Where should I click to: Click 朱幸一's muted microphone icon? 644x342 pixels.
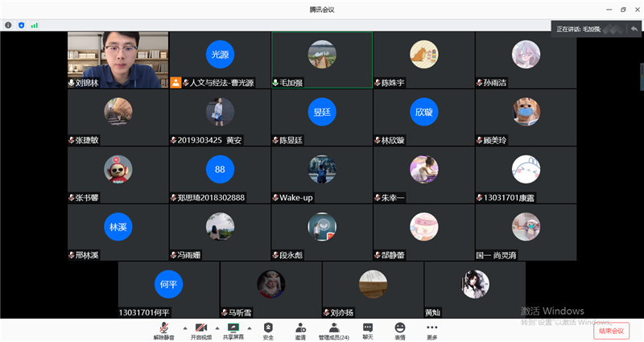point(377,198)
